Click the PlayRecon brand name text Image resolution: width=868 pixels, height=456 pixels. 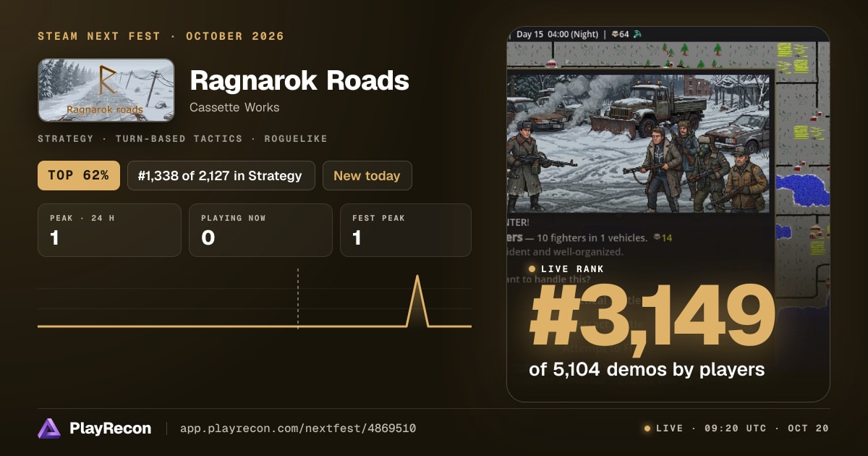pyautogui.click(x=110, y=428)
